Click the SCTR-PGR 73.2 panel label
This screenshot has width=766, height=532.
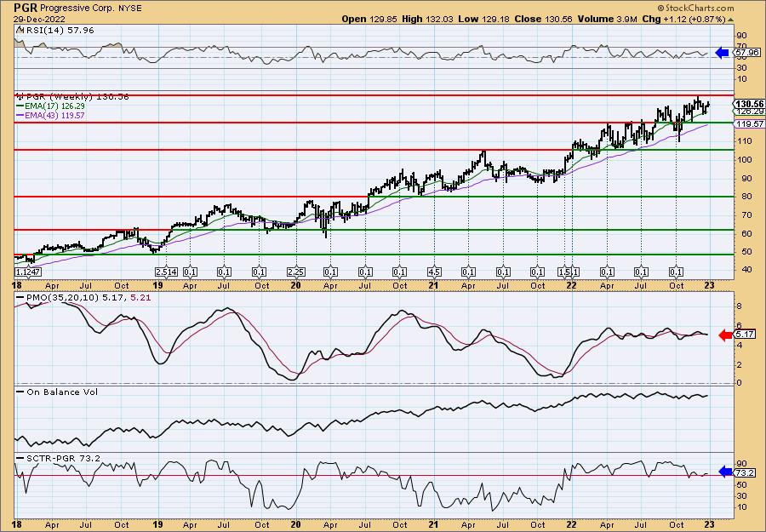(58, 458)
